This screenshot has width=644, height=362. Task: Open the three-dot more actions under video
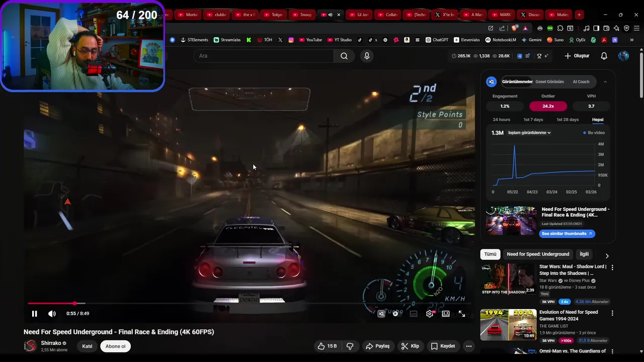(469, 346)
